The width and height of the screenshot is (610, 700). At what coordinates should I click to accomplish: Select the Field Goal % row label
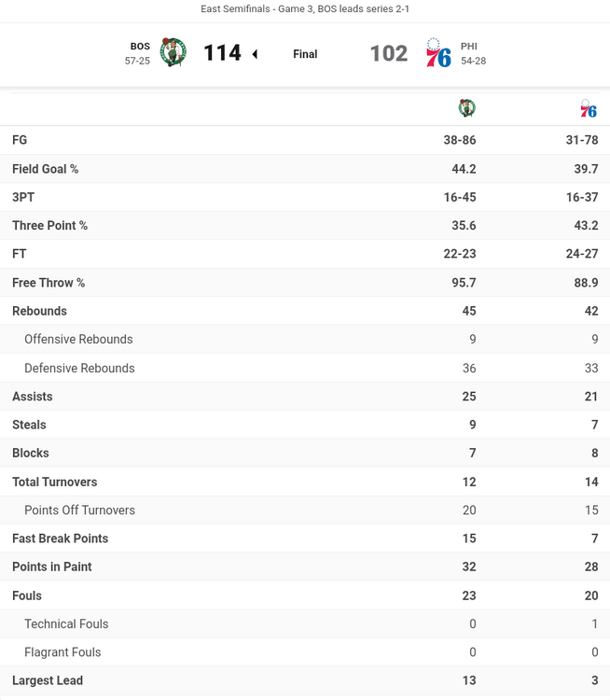pos(45,169)
